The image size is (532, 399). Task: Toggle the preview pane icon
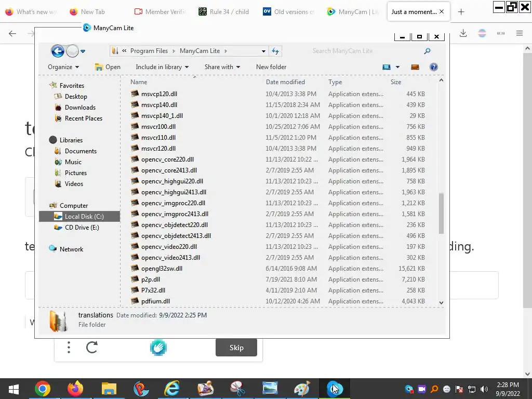pos(415,67)
